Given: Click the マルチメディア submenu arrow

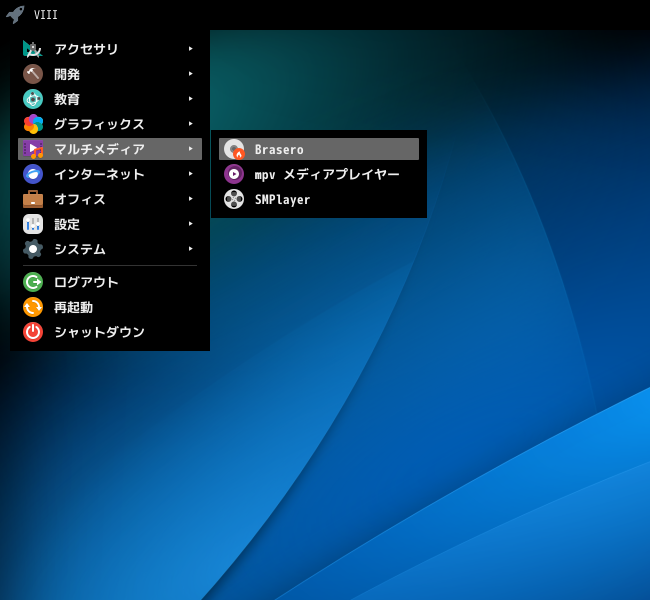Looking at the screenshot, I should click(190, 149).
